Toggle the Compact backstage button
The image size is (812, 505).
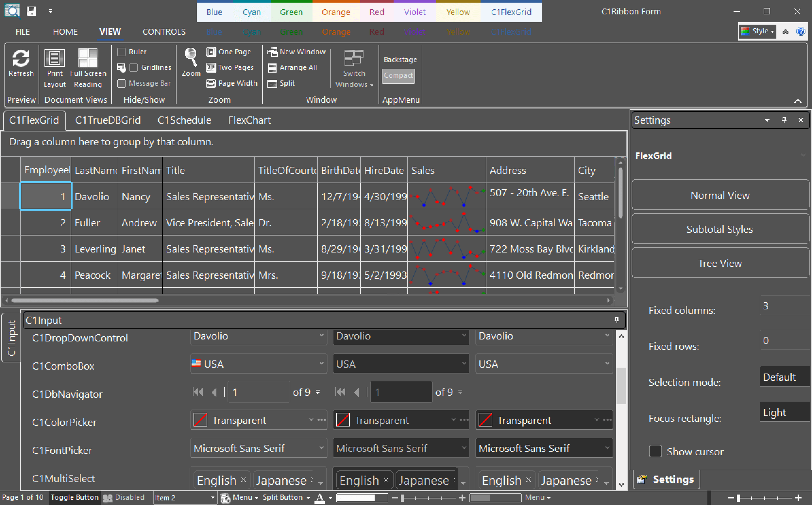[x=398, y=76]
